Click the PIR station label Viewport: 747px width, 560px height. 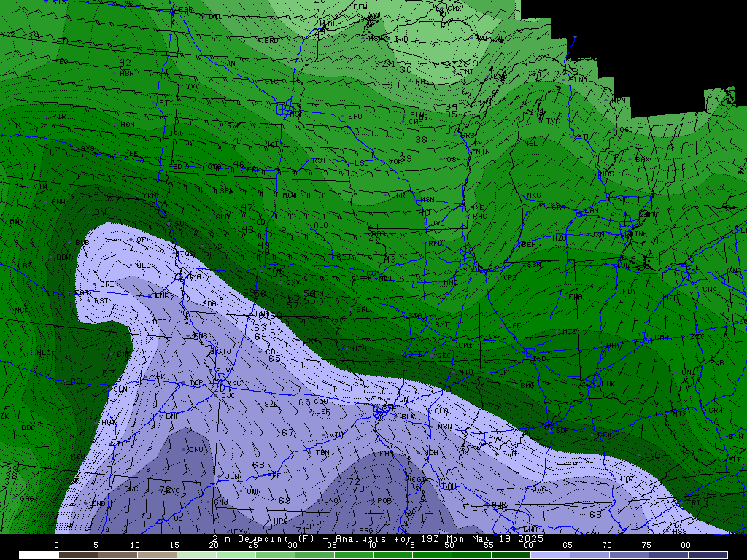pos(58,116)
